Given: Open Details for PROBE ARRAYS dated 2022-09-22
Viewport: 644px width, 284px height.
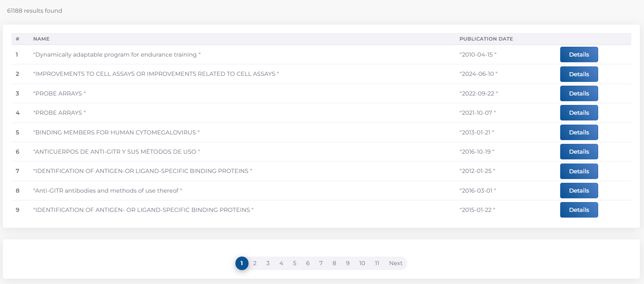Looking at the screenshot, I should pos(578,93).
